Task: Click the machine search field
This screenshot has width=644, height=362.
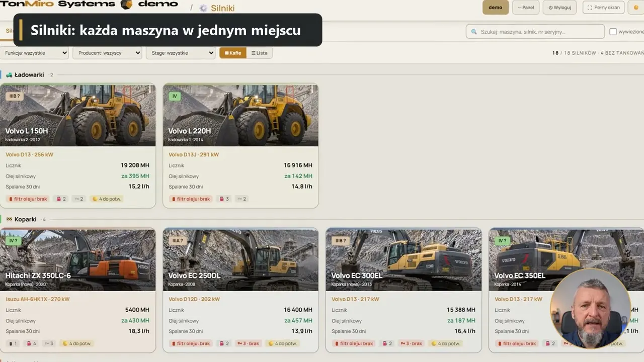Action: 535,32
